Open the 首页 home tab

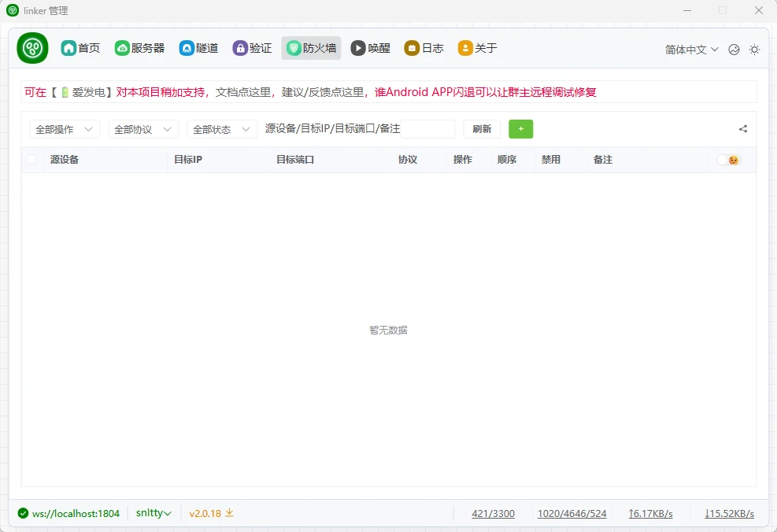click(x=80, y=48)
